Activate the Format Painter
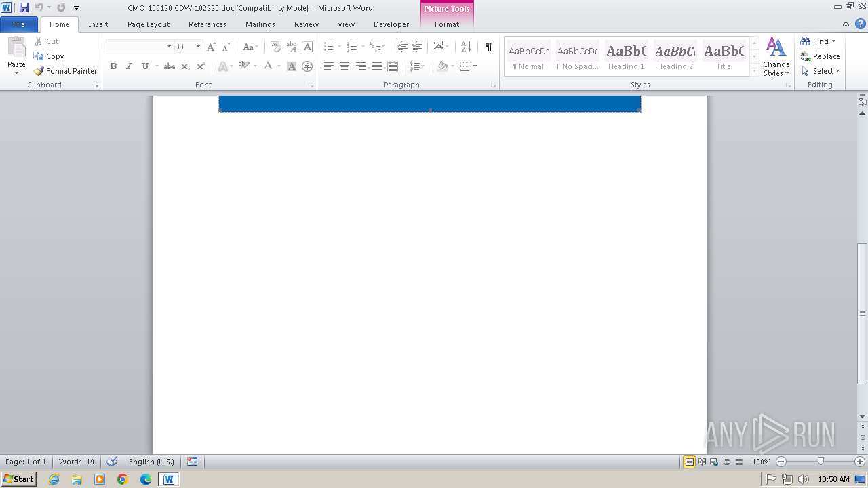This screenshot has height=488, width=868. pos(65,71)
